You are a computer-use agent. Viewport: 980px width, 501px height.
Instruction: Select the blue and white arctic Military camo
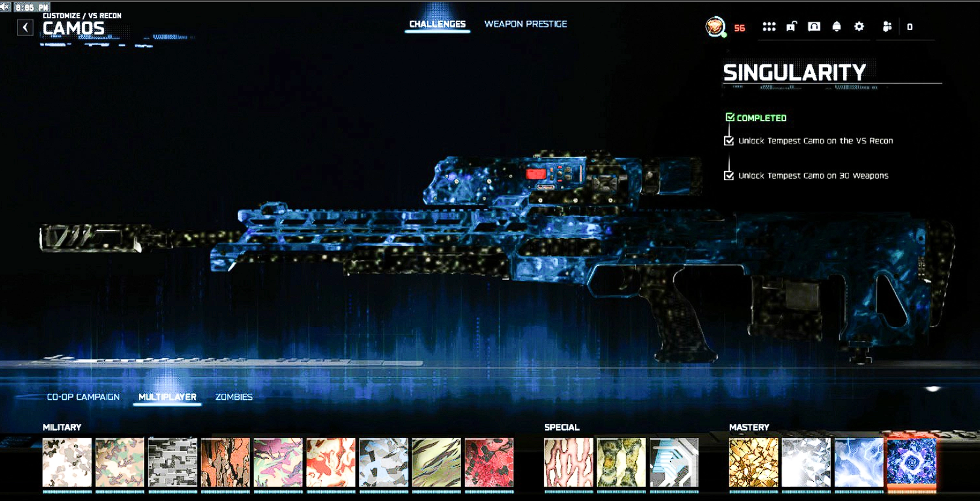click(x=383, y=462)
